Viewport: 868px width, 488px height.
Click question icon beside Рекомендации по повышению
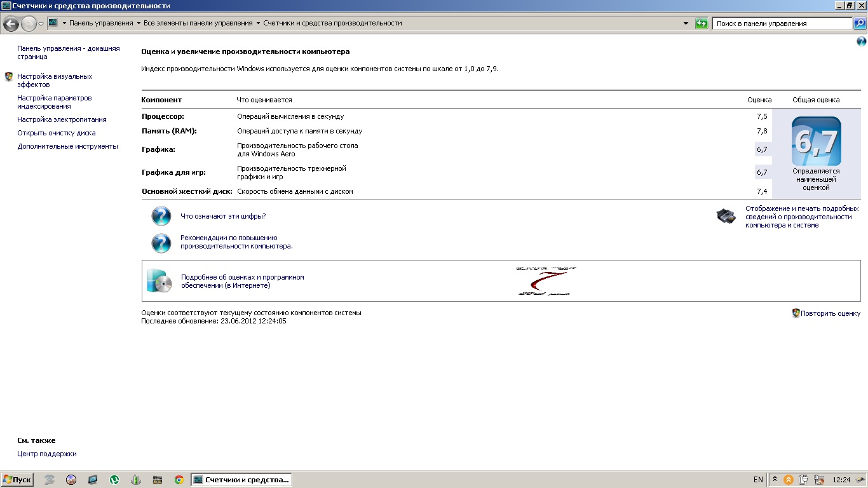(x=161, y=243)
